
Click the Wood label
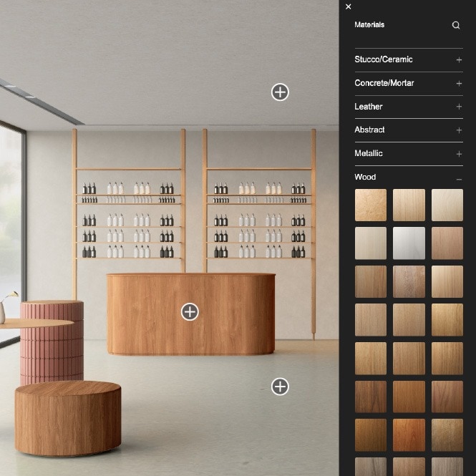(x=365, y=177)
